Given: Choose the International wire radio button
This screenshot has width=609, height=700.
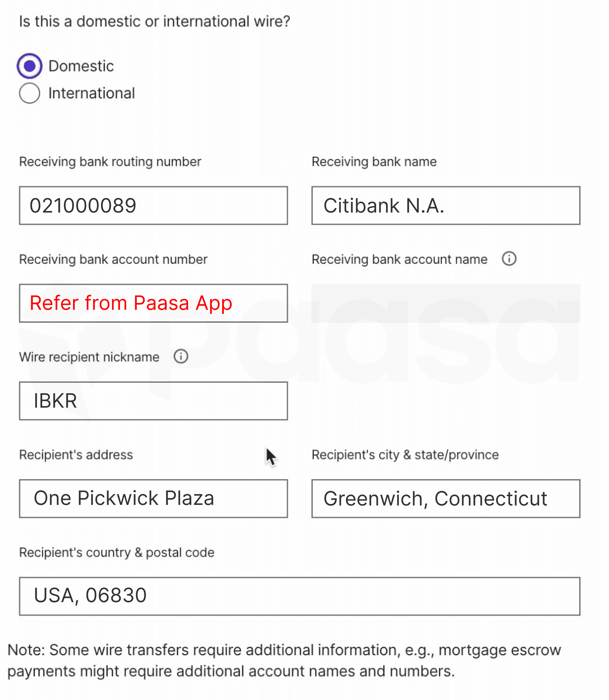Looking at the screenshot, I should 30,93.
